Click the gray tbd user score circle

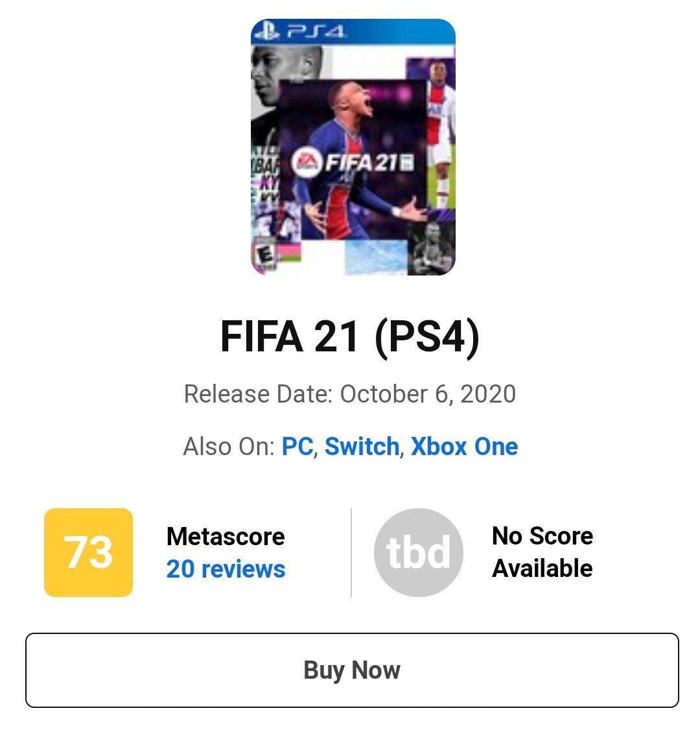[x=419, y=552]
